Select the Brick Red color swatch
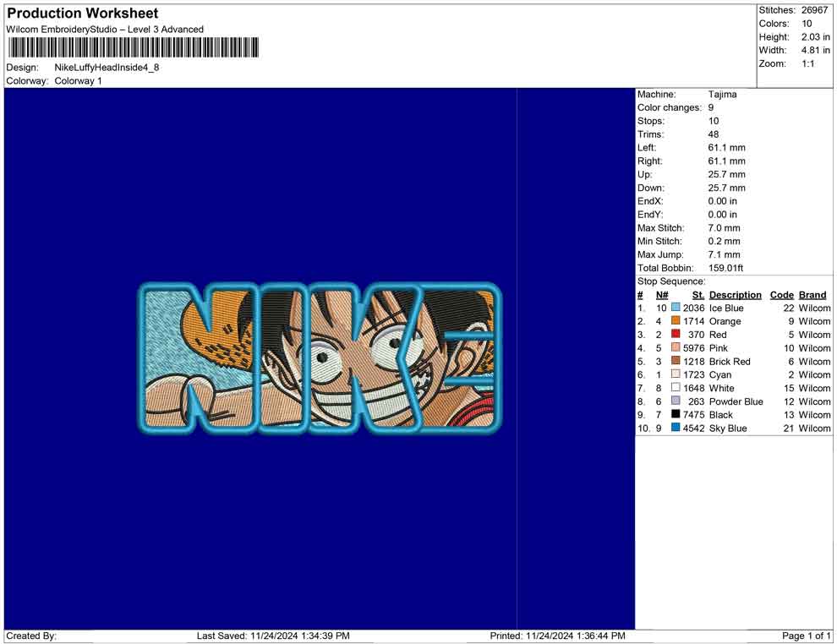 coord(676,361)
